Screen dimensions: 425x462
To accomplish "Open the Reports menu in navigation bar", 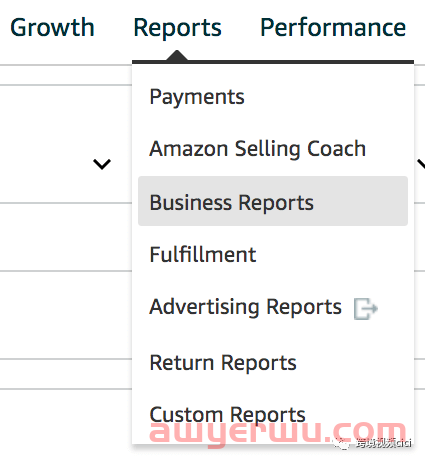I will 177,28.
